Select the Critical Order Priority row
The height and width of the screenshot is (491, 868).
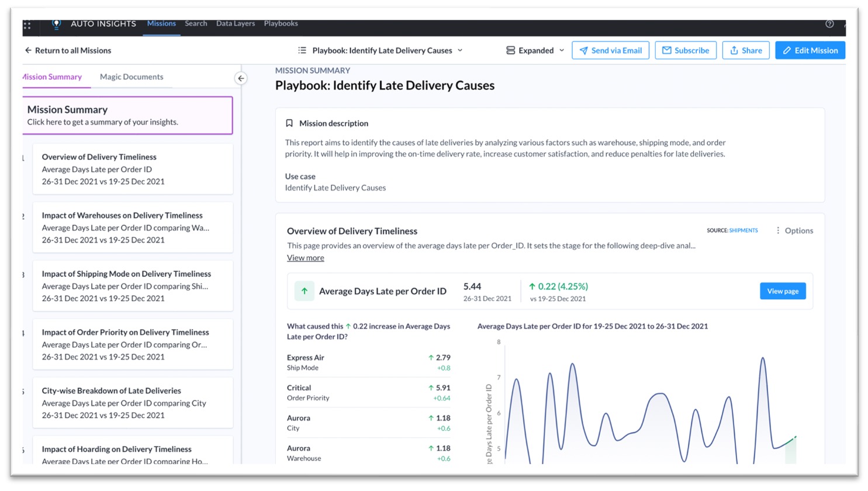(x=368, y=393)
